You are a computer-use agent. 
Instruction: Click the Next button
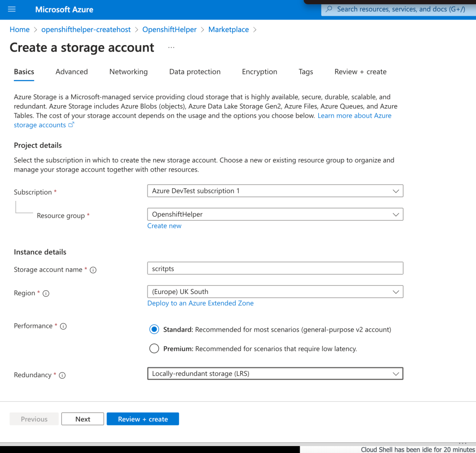point(82,419)
